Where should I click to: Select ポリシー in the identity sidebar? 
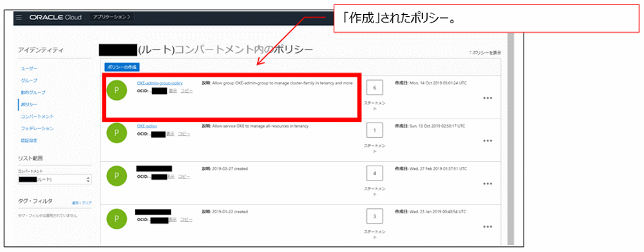coord(29,104)
